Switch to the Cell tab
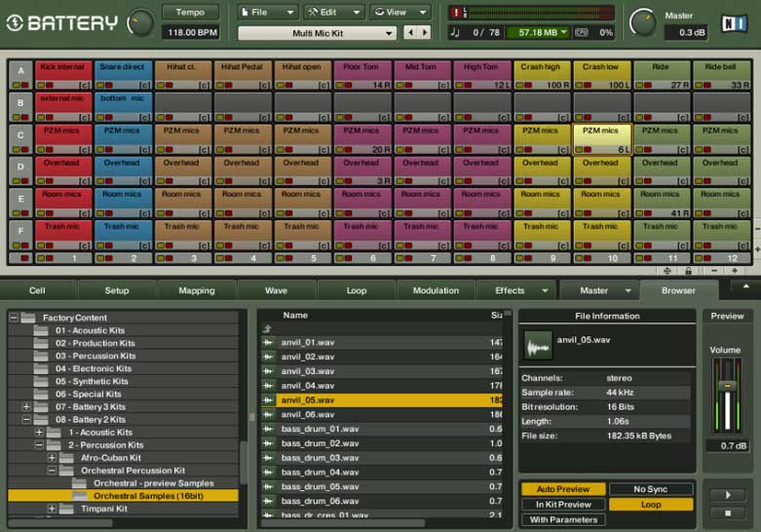The width and height of the screenshot is (761, 532). click(37, 290)
